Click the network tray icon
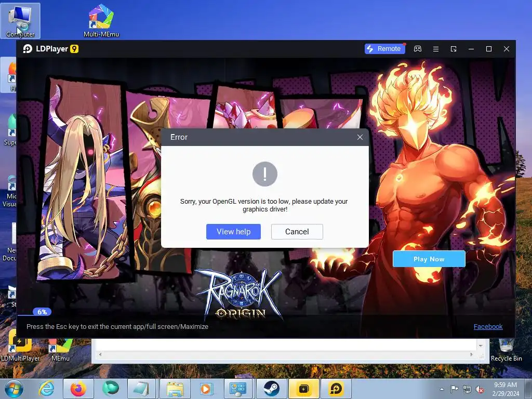The height and width of the screenshot is (399, 532). [467, 389]
